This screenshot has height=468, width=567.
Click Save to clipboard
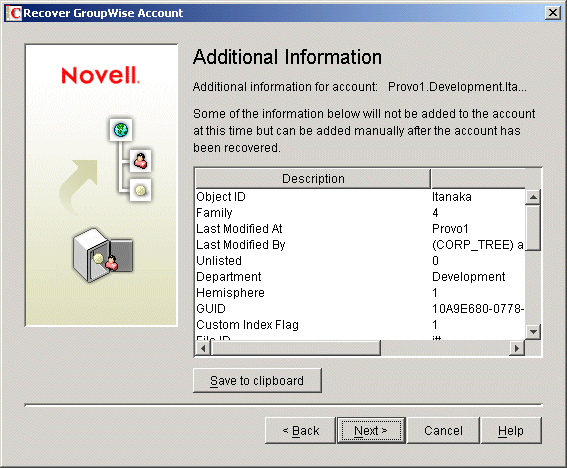pyautogui.click(x=257, y=380)
